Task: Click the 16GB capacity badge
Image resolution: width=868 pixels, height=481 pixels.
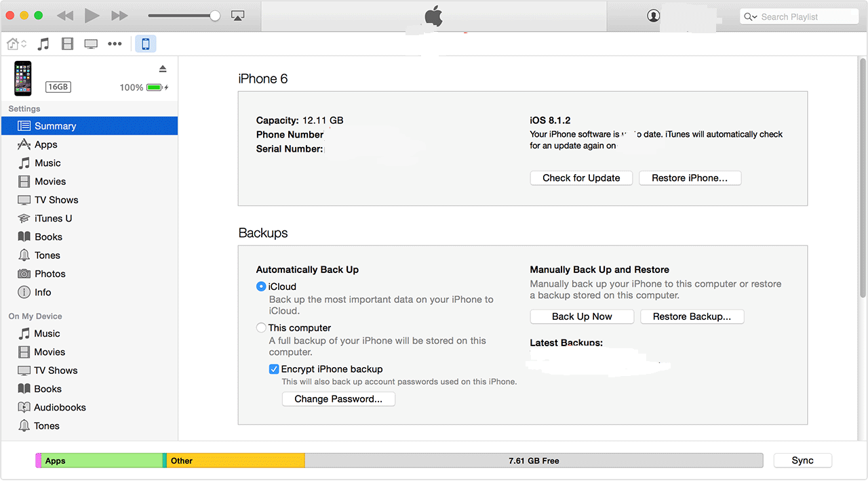Action: coord(58,87)
